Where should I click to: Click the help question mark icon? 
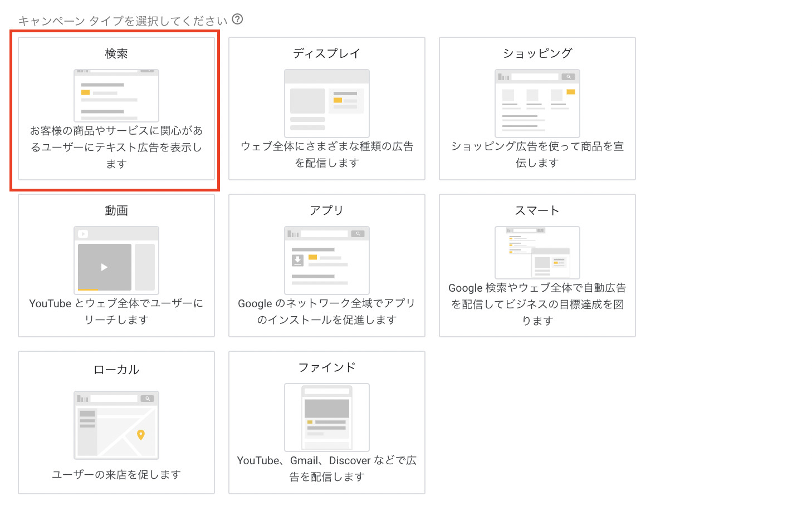click(x=237, y=19)
